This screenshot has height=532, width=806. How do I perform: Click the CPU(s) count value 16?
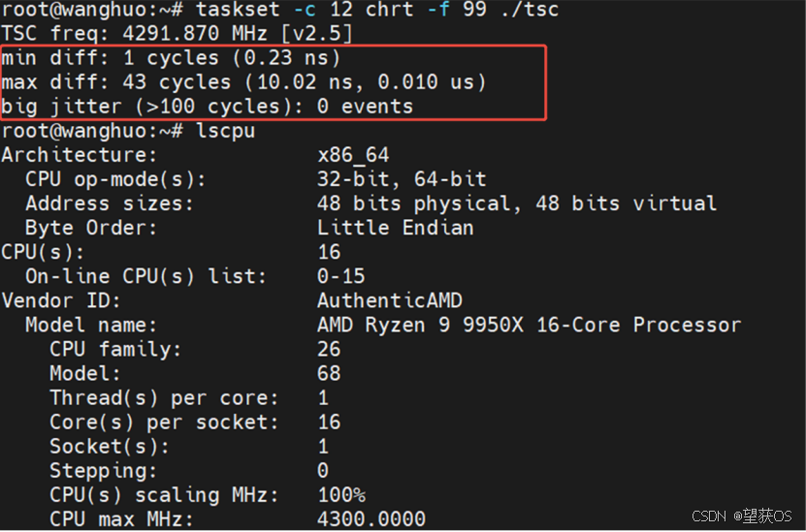(329, 252)
